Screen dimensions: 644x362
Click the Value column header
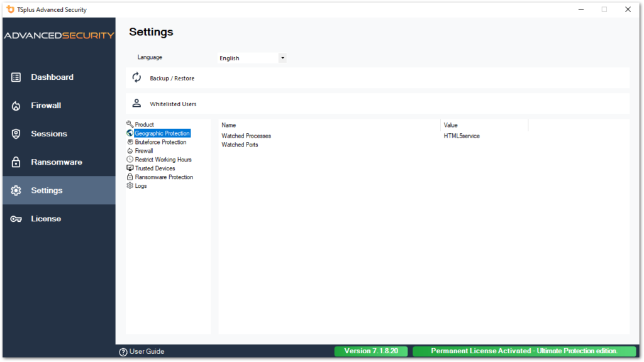tap(450, 125)
